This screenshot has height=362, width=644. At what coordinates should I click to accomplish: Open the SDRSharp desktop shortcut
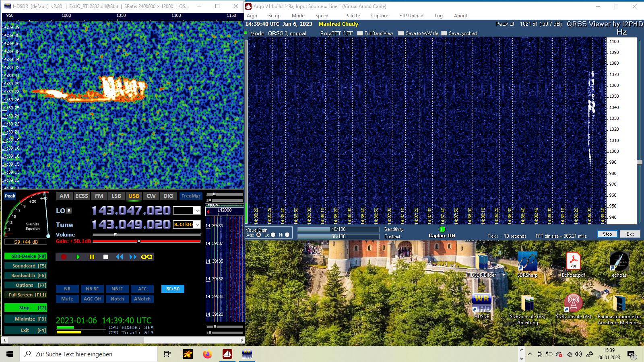click(527, 265)
